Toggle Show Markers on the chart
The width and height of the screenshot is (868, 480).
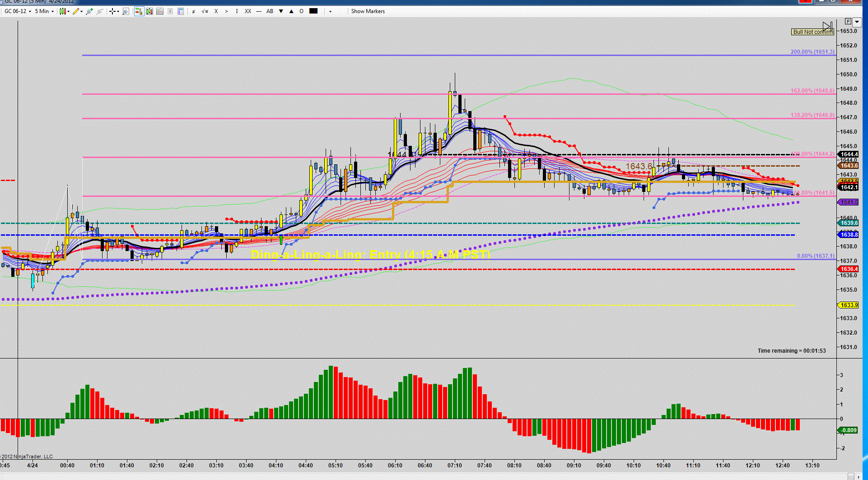coord(368,11)
